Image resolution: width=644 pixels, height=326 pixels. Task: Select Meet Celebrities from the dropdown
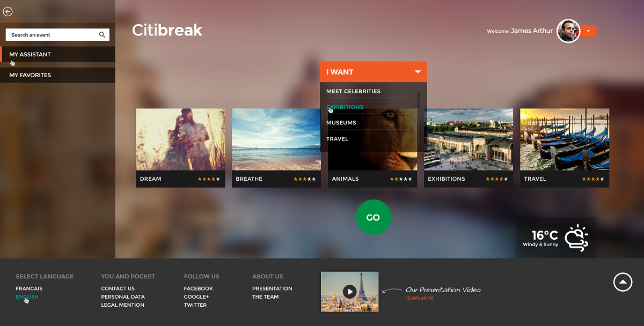pos(353,91)
